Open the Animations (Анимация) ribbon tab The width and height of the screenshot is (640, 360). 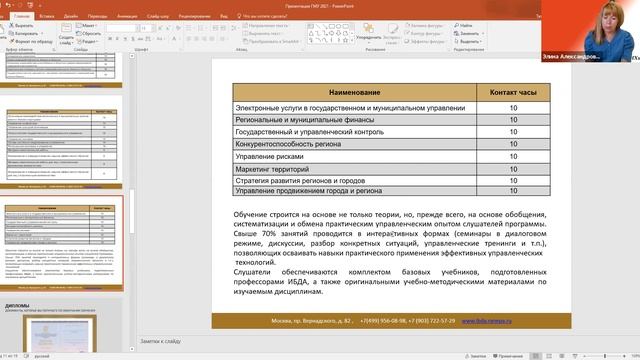[x=127, y=16]
